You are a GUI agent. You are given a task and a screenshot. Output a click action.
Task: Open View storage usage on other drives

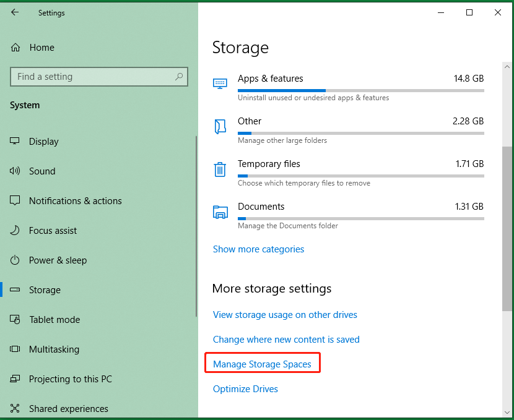[x=285, y=315]
